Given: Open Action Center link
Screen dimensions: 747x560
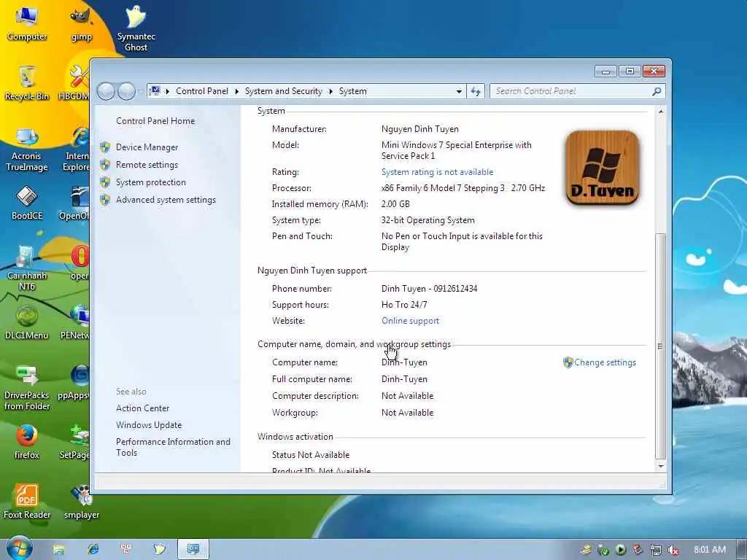Looking at the screenshot, I should [x=142, y=408].
